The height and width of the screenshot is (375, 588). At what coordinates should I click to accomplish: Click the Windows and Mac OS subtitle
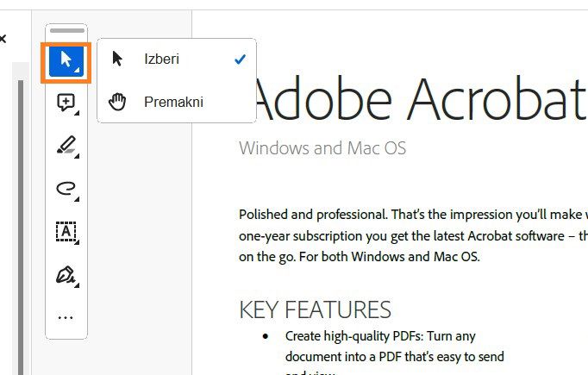322,148
